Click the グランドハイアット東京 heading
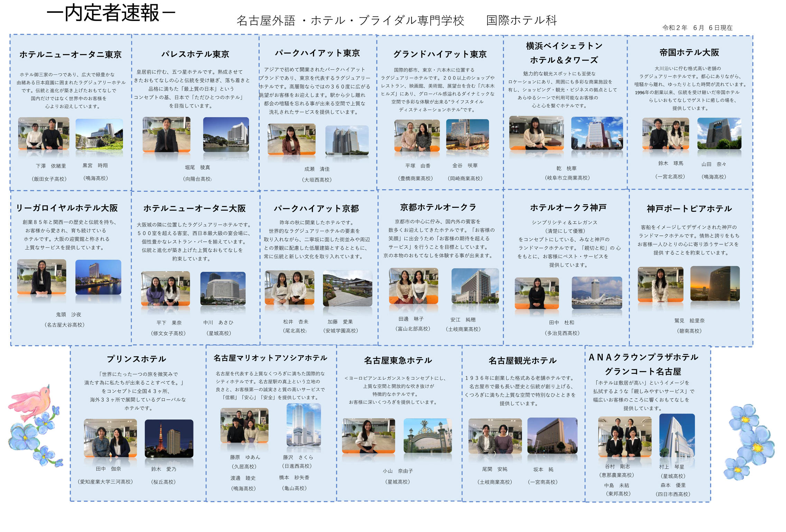Viewport: 786px width, 532px height. point(440,54)
